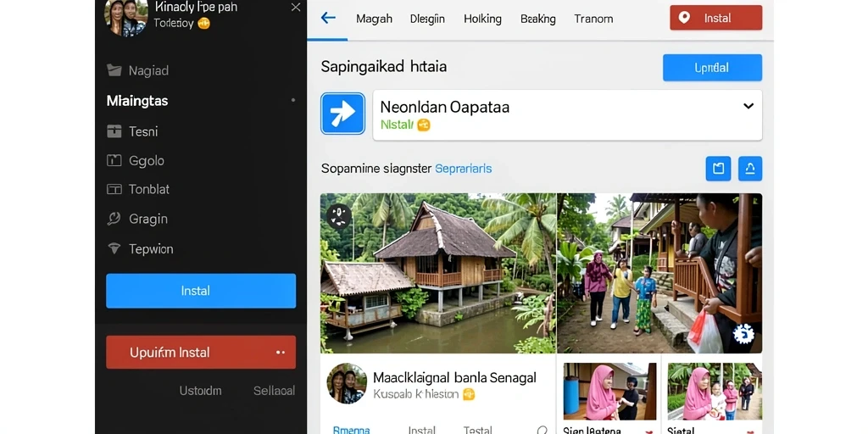
Task: Select the Ggolo sidebar icon
Action: 114,160
